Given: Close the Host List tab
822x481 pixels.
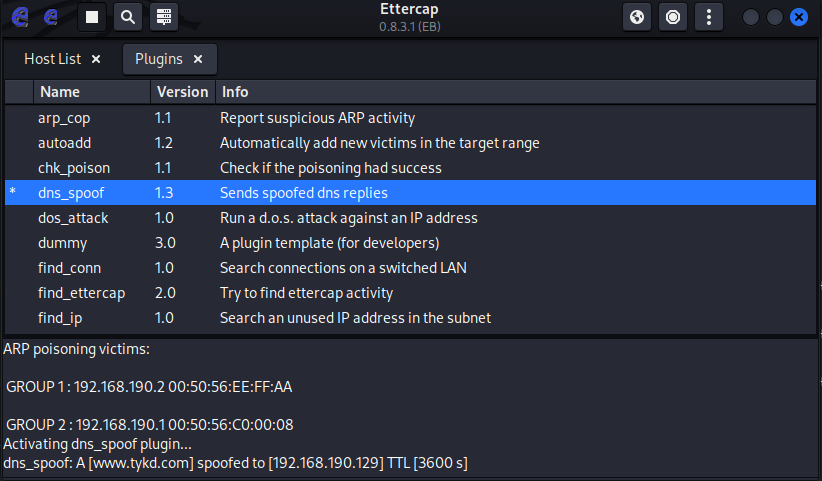Looking at the screenshot, I should [96, 59].
